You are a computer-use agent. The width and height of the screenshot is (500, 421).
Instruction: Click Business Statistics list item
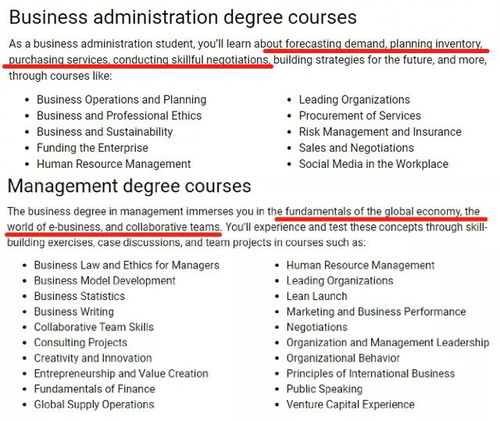click(79, 296)
